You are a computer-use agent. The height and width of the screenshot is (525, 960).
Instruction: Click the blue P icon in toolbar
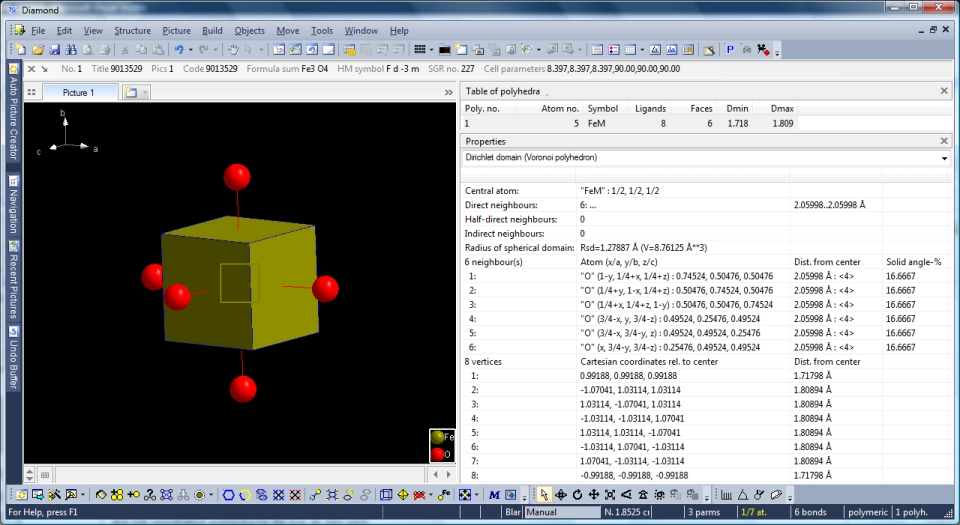click(729, 49)
